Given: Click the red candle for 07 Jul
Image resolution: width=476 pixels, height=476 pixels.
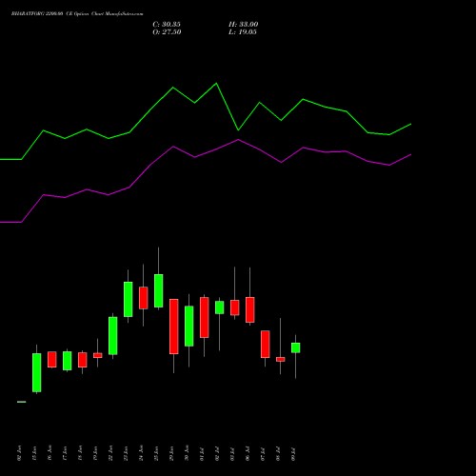Looking at the screenshot, I should tap(266, 344).
